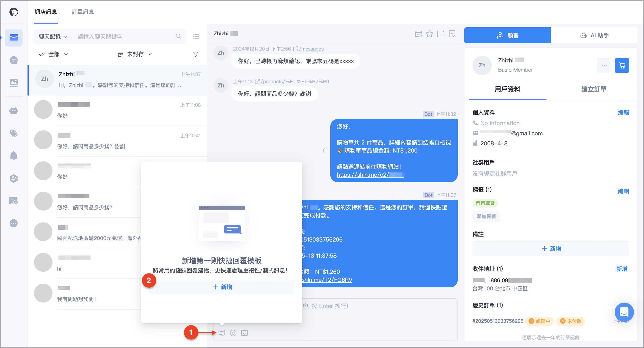Click the Zh avatar in customer profile card
This screenshot has height=348, width=644.
[482, 66]
